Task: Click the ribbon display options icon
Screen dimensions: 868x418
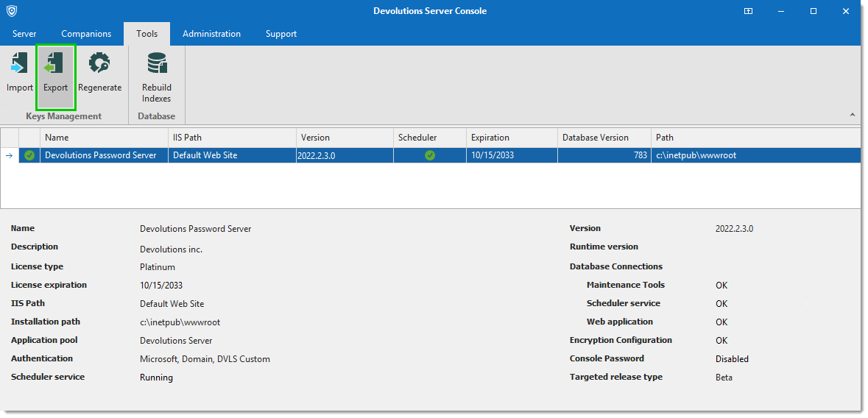Action: click(748, 11)
